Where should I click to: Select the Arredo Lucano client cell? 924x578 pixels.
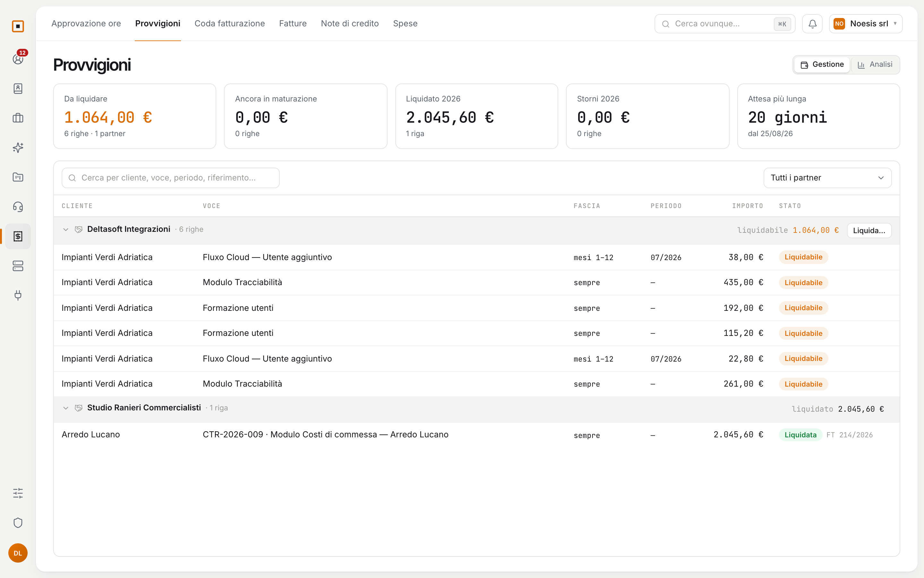tap(91, 435)
